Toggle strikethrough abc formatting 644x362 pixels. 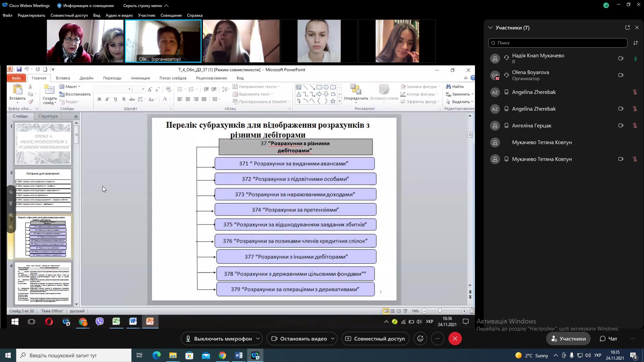pos(132,99)
